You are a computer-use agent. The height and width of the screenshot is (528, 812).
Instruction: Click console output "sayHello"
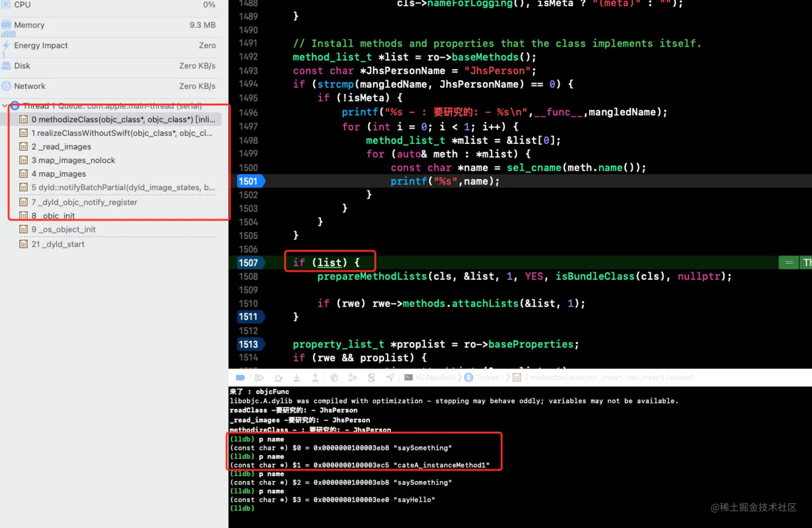click(x=414, y=500)
